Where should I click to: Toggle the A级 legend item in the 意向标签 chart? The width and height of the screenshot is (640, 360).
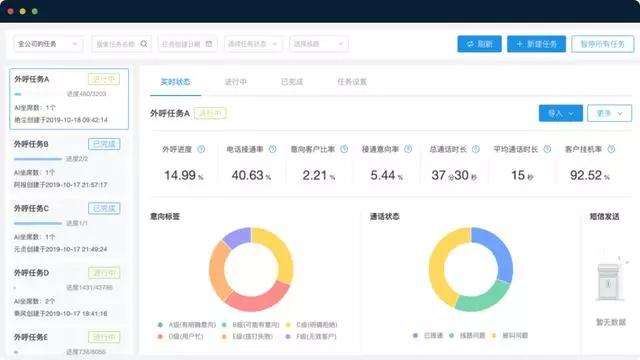pyautogui.click(x=187, y=325)
